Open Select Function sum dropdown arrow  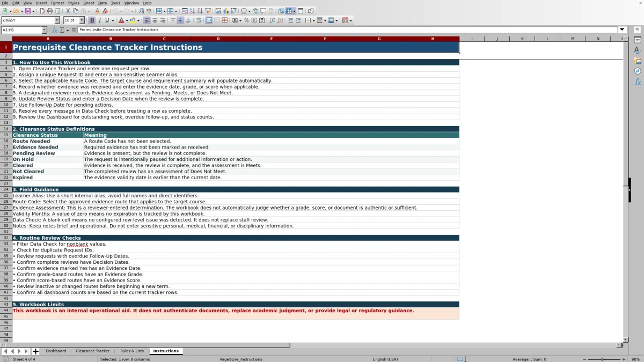tap(67, 30)
